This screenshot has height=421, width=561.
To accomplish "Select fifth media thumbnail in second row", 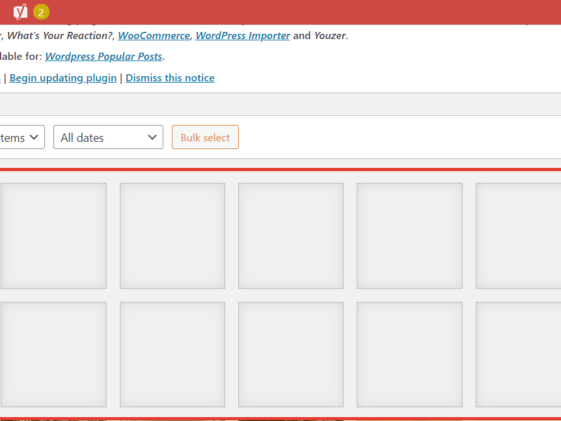I will (x=518, y=354).
